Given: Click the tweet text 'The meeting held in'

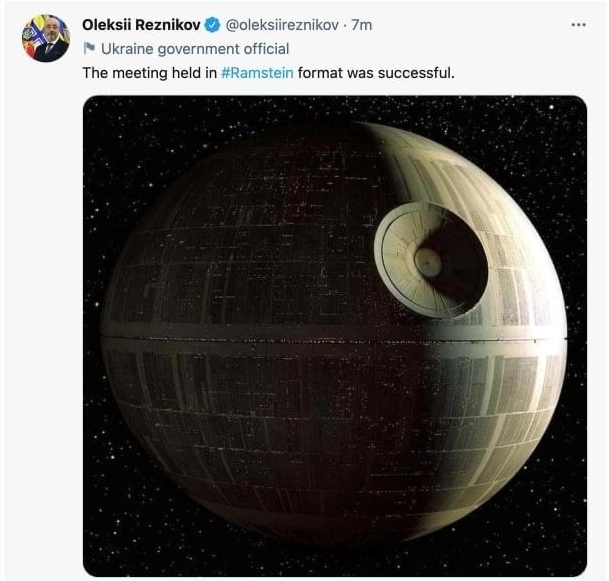Looking at the screenshot, I should pyautogui.click(x=150, y=73).
